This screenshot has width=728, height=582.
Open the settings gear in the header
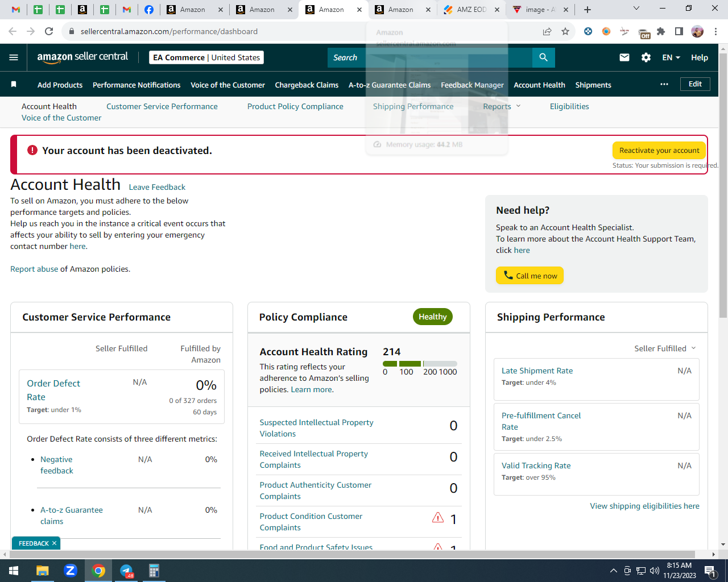[x=646, y=57]
